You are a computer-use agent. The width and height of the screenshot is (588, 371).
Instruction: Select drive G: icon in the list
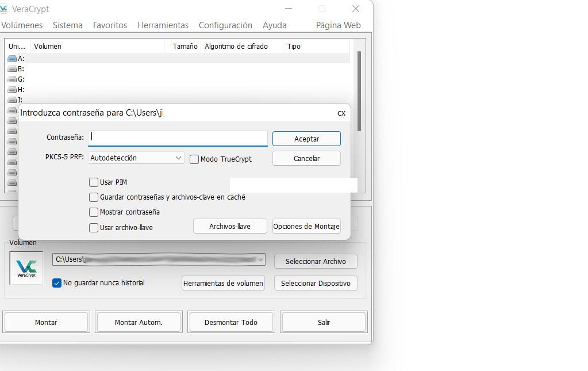tap(12, 79)
